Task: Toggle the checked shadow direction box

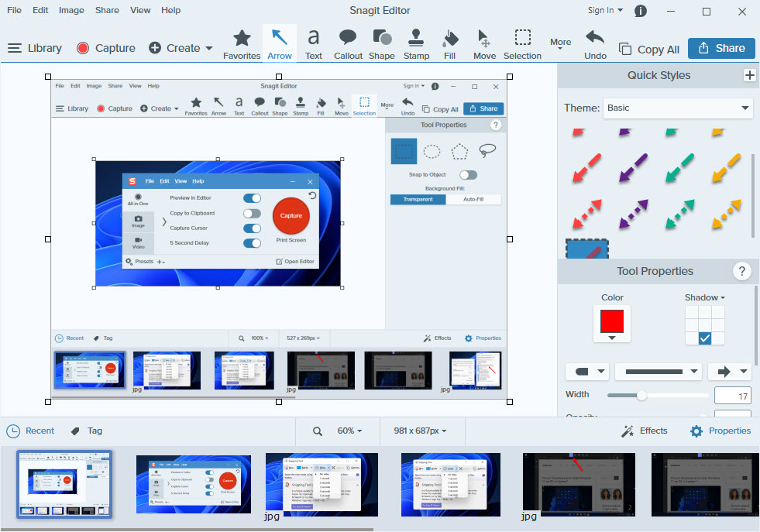Action: tap(705, 338)
